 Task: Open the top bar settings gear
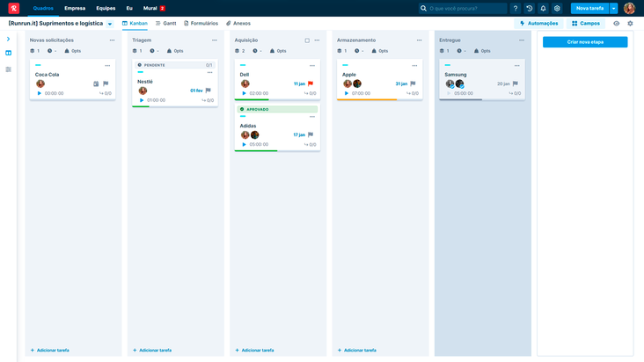coord(557,8)
